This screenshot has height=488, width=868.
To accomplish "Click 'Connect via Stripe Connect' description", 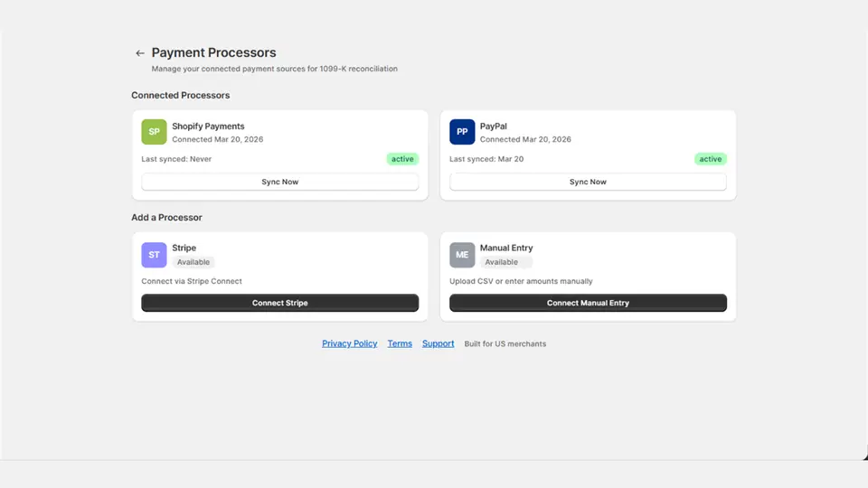I will (192, 281).
